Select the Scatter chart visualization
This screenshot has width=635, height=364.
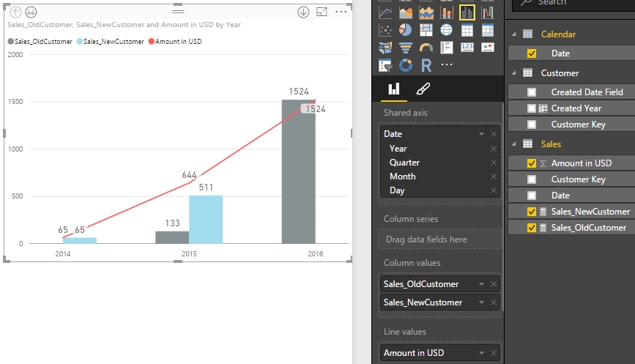[x=385, y=30]
